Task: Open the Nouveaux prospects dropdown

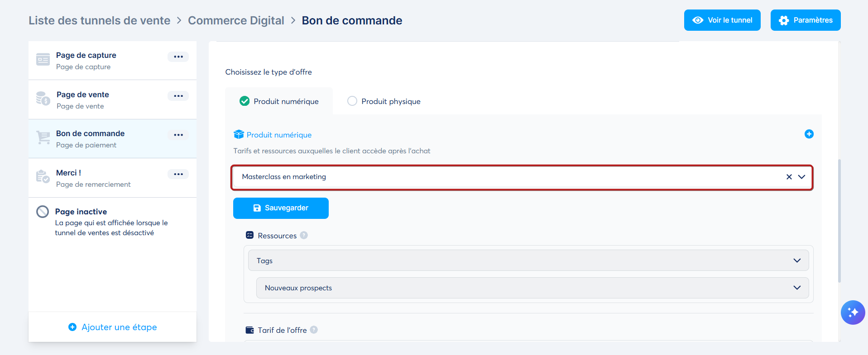Action: (x=532, y=288)
